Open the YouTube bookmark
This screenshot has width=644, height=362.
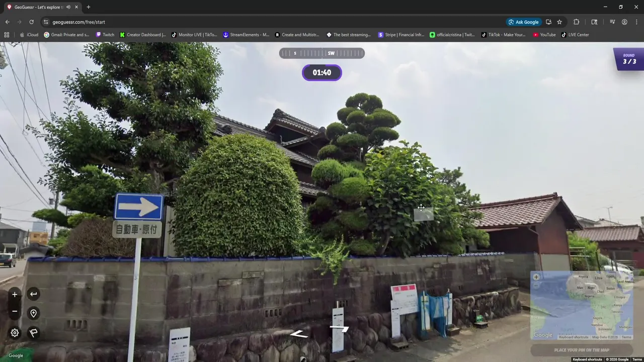coord(544,35)
